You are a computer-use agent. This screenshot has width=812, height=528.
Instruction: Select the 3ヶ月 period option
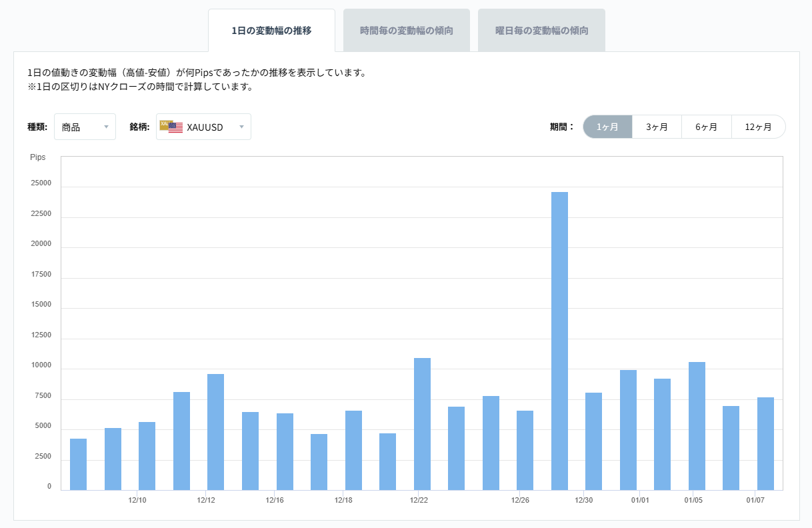657,127
